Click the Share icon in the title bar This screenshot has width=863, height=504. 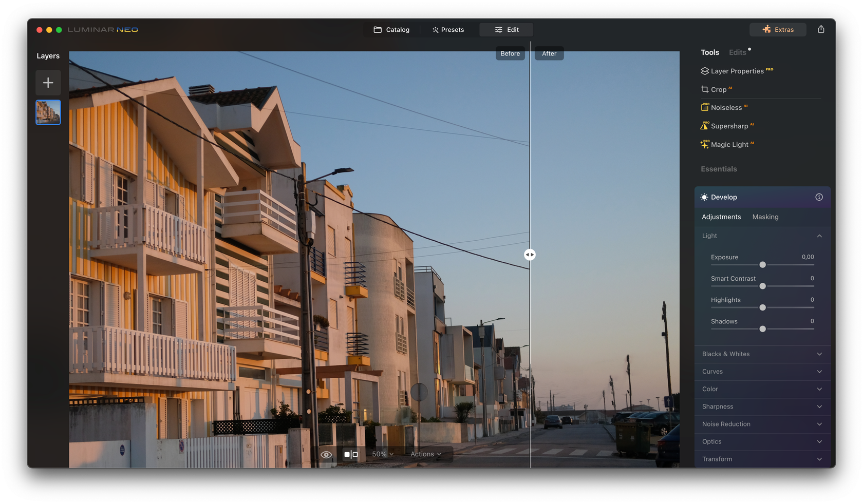(821, 29)
